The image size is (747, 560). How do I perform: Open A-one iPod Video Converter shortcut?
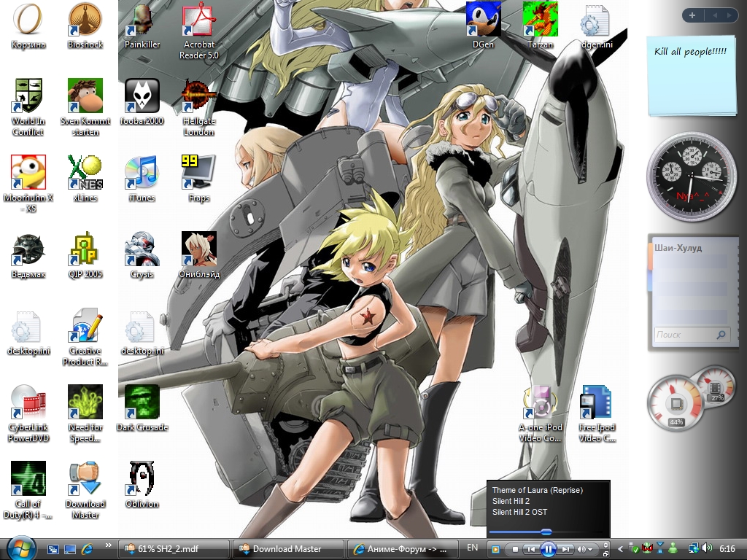coord(541,413)
